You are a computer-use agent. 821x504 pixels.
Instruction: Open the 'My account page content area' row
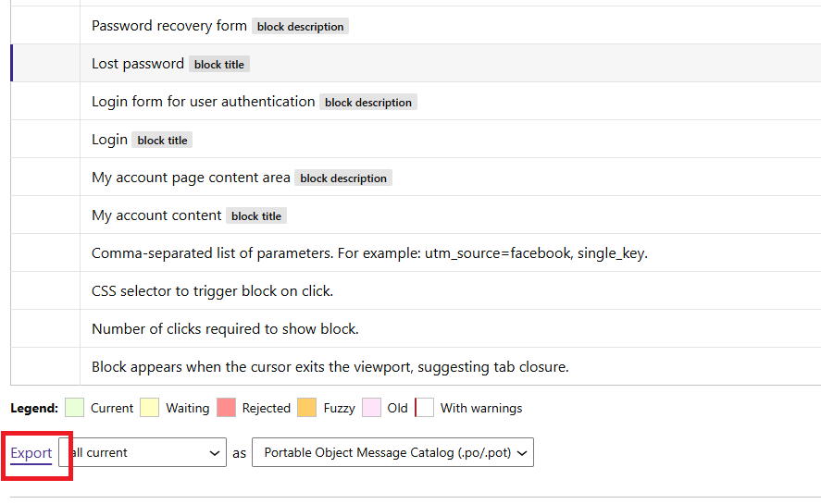coord(416,177)
